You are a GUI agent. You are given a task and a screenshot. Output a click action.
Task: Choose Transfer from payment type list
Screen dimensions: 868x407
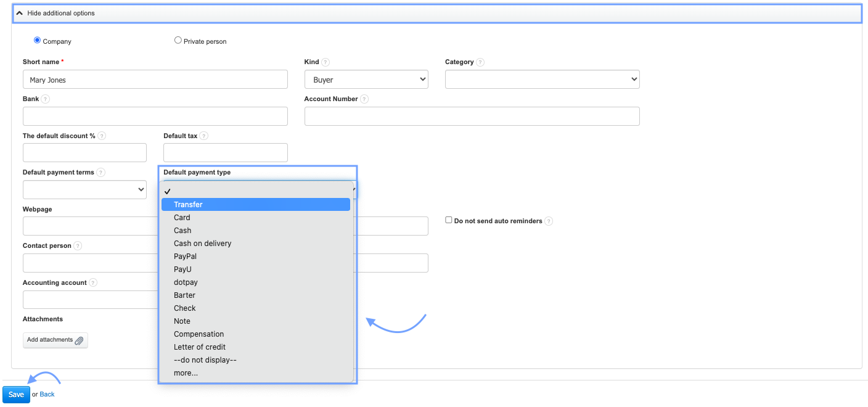click(188, 205)
